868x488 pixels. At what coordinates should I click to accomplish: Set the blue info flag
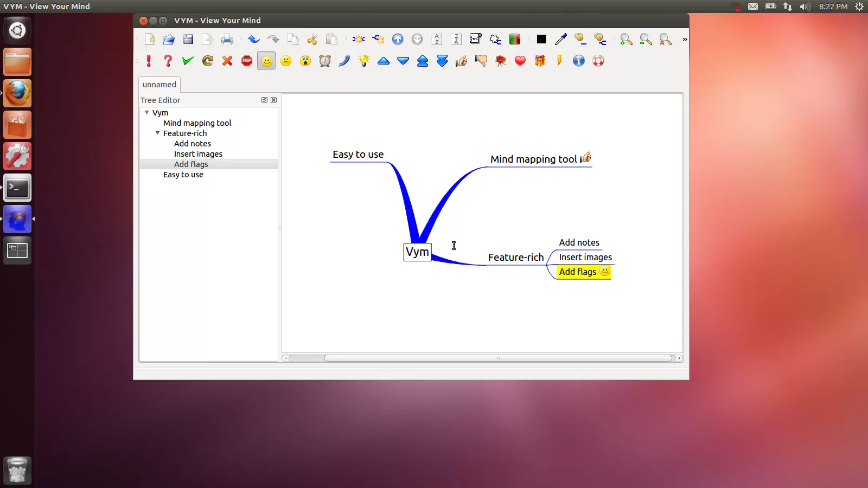pos(579,61)
